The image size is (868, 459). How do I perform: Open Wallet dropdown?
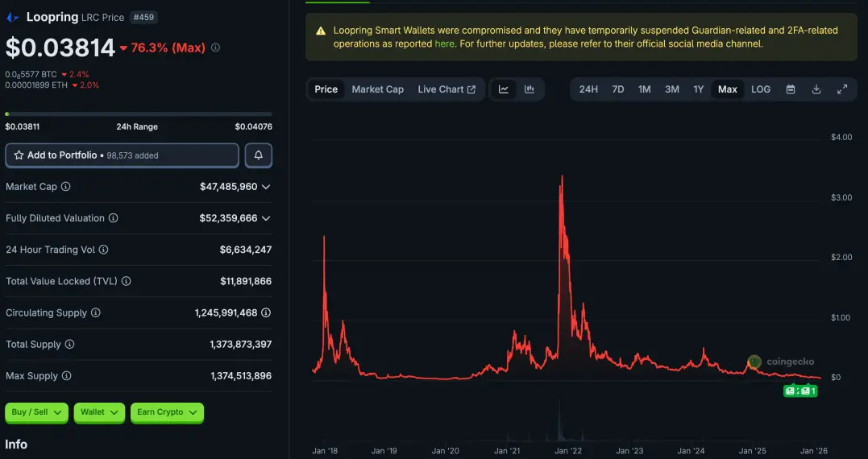click(99, 412)
